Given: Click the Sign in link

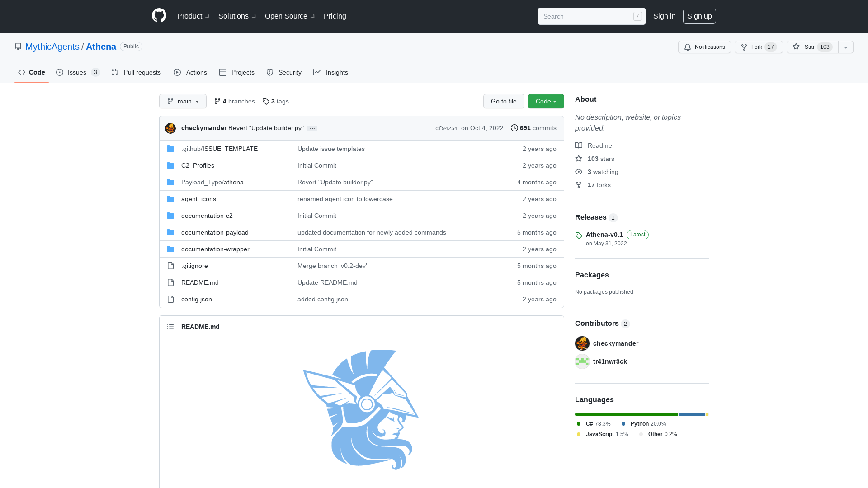Looking at the screenshot, I should click(665, 16).
